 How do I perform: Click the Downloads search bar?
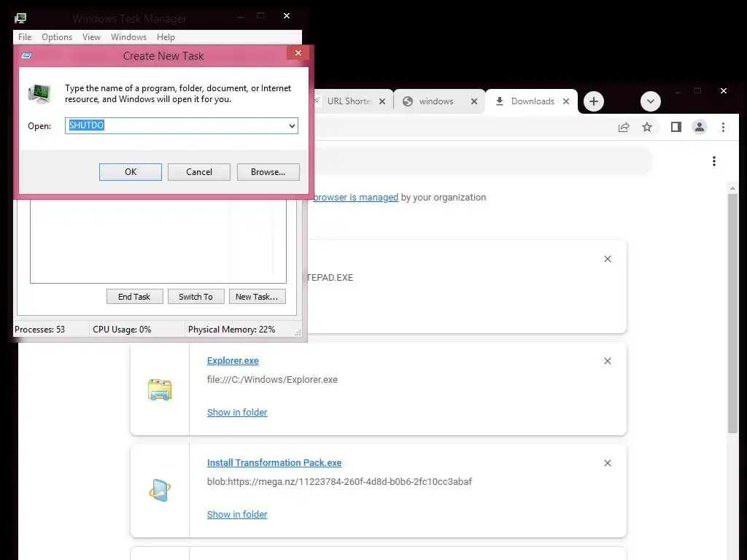pyautogui.click(x=481, y=161)
